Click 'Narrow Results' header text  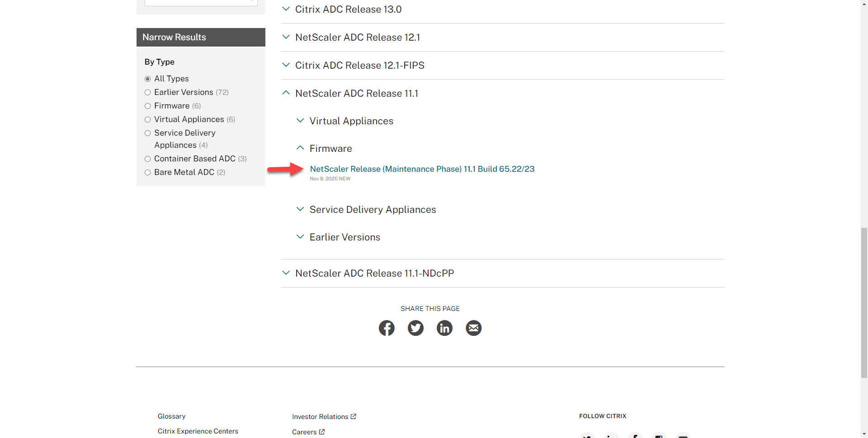point(174,37)
